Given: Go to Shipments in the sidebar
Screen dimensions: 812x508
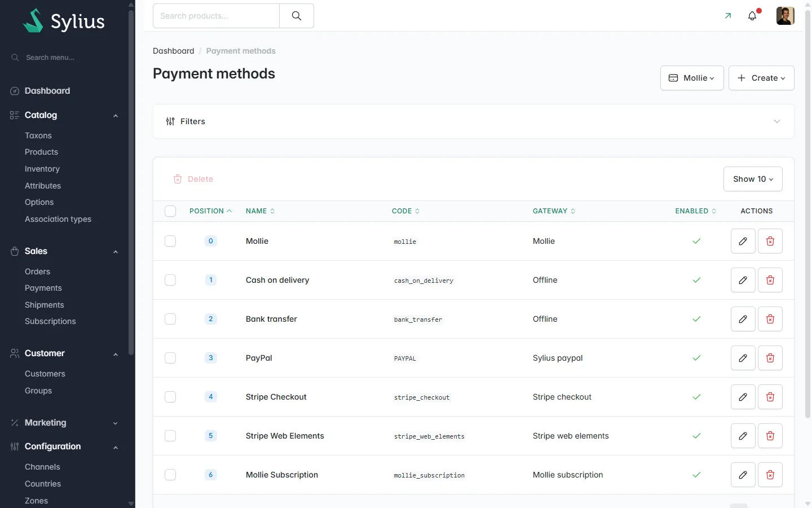Looking at the screenshot, I should [45, 305].
